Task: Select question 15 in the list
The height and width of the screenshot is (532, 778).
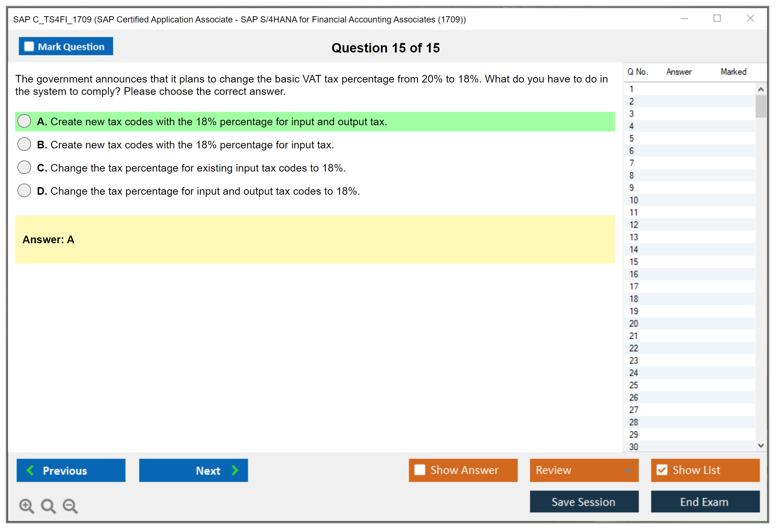Action: point(634,262)
